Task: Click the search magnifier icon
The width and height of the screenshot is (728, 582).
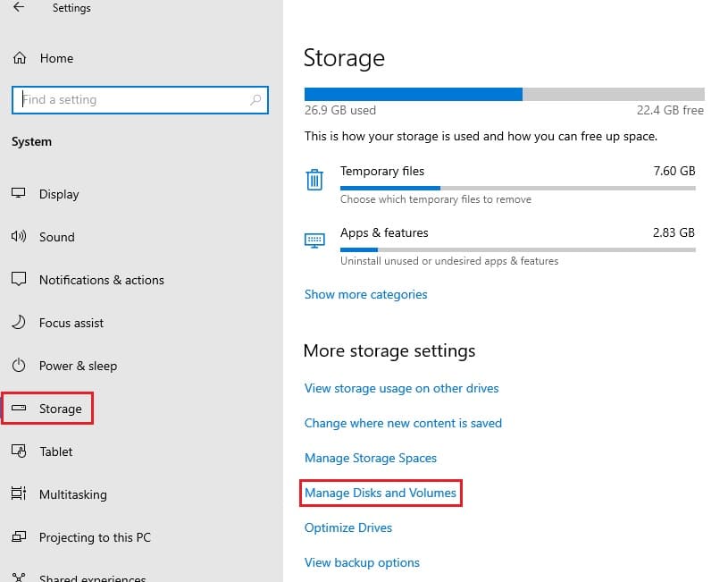Action: pyautogui.click(x=255, y=99)
